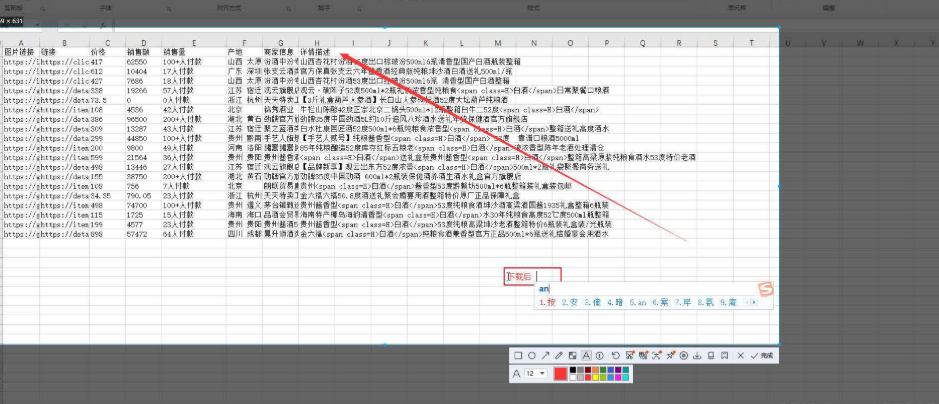
Task: Open the font size 12 dropdown
Action: [535, 373]
